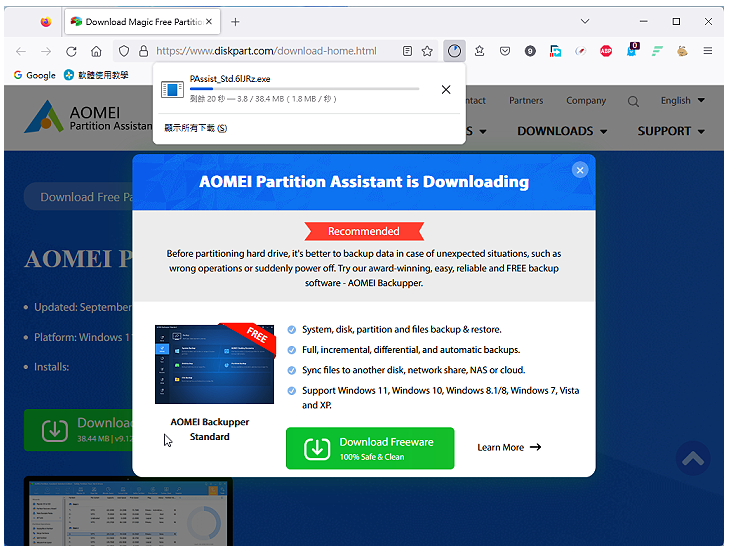Close the Download Magic Free Partition tab

pos(209,21)
